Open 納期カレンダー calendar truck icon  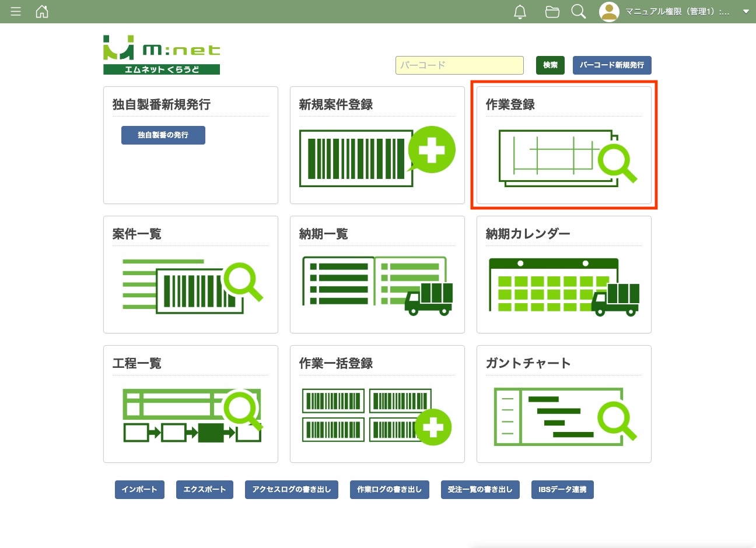point(563,287)
